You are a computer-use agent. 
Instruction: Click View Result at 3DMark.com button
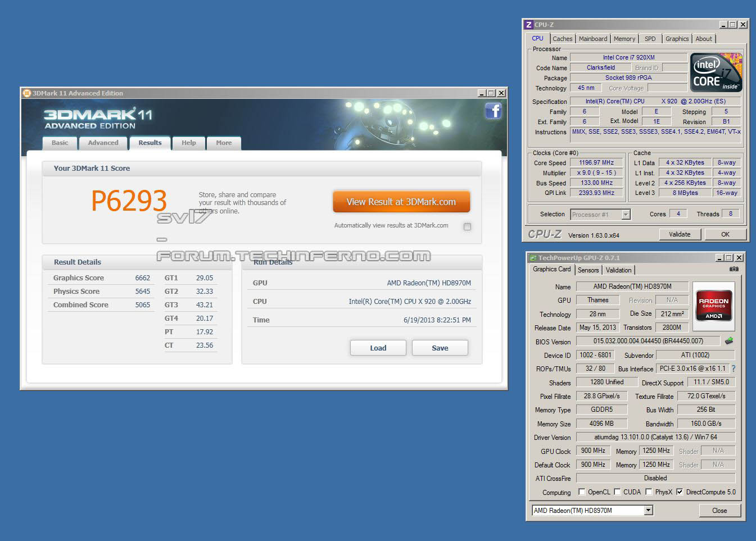pyautogui.click(x=401, y=202)
